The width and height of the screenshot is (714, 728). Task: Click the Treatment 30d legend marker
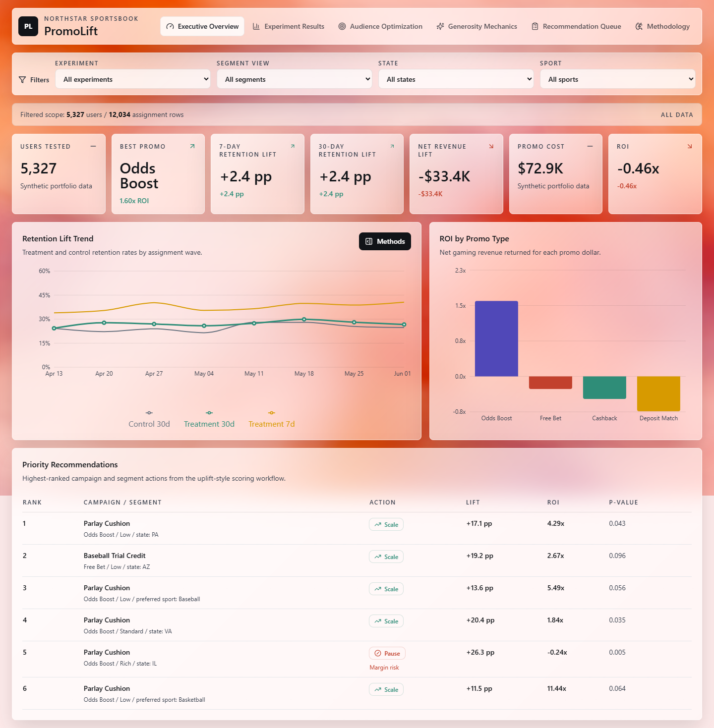click(x=209, y=413)
